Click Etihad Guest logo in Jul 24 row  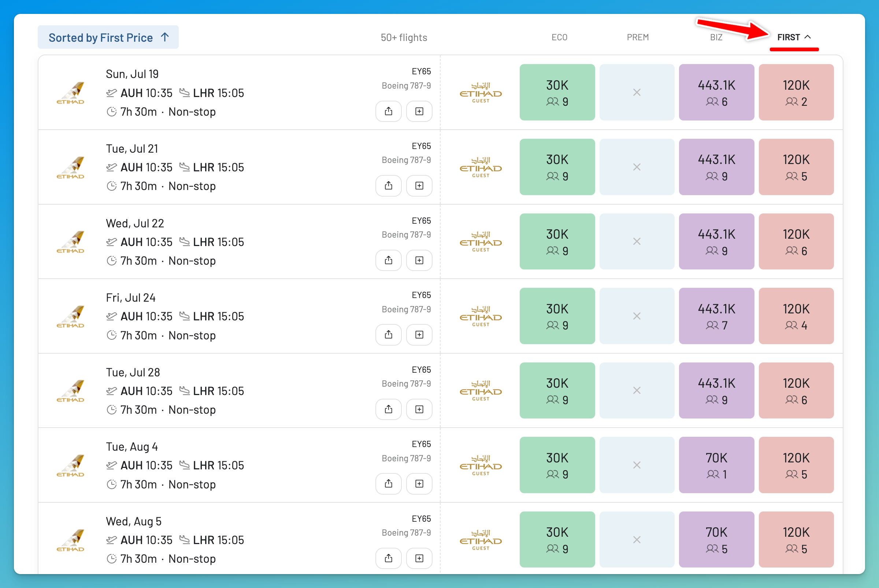point(481,316)
